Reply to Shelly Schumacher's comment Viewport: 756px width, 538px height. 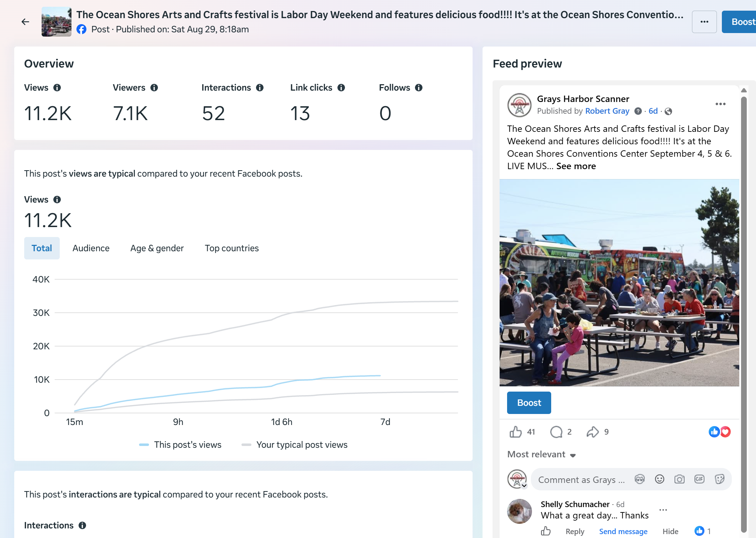[x=575, y=531]
